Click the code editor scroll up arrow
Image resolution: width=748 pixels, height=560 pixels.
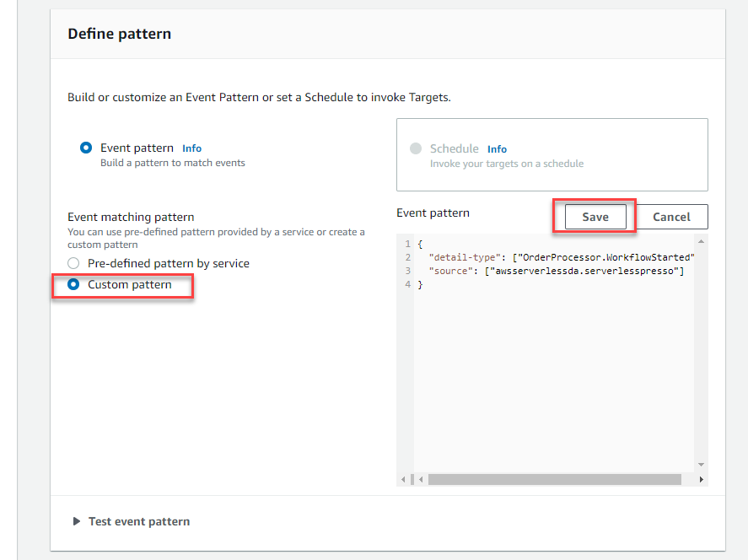701,241
